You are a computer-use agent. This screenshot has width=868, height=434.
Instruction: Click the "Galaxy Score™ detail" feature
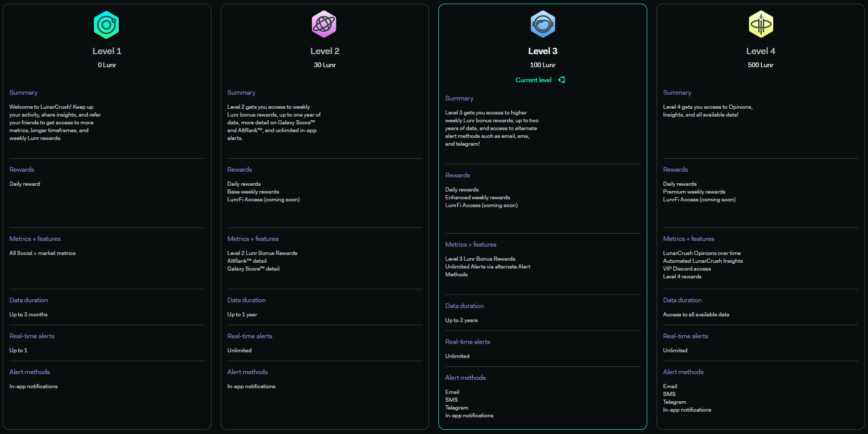(x=254, y=269)
